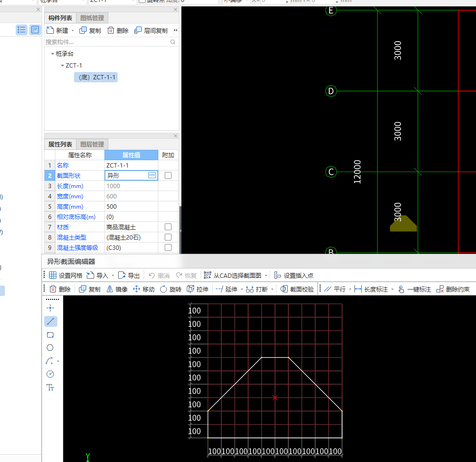Screen dimensions: 476x462
Task: Expand the component toolbar overflow arrow
Action: tap(175, 30)
